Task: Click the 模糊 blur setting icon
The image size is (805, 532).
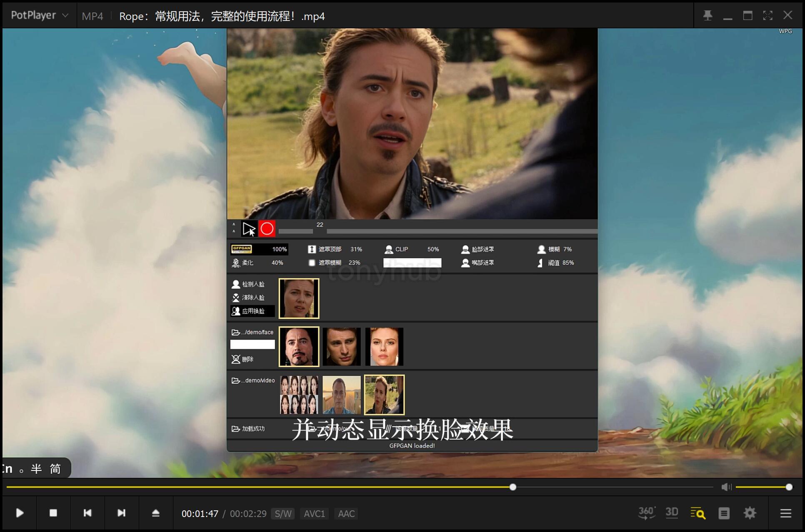Action: coord(541,249)
